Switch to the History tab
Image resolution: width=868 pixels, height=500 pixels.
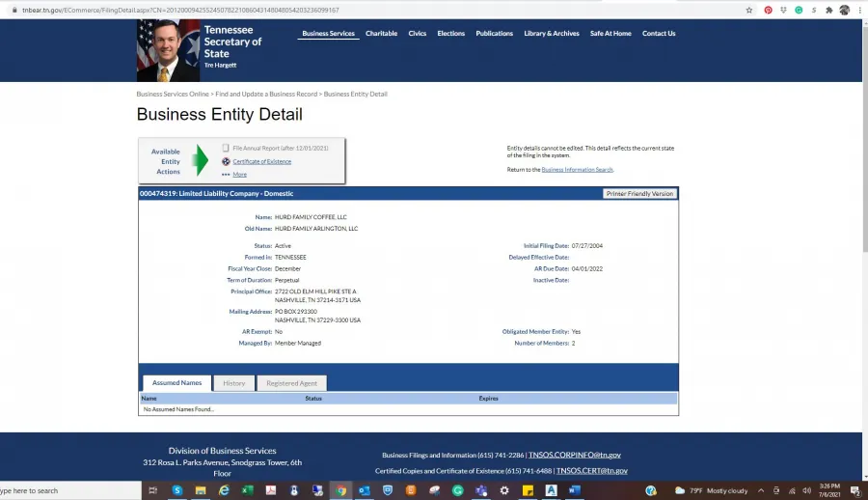pyautogui.click(x=234, y=383)
